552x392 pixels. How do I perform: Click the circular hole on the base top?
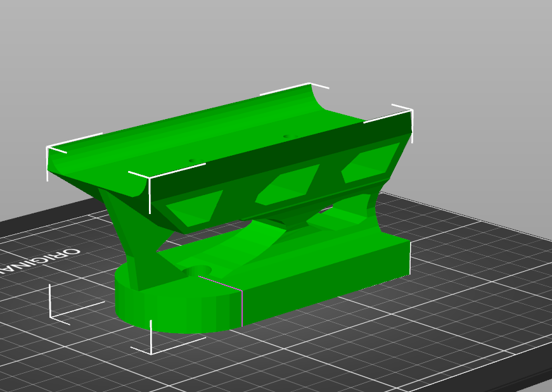[197, 271]
